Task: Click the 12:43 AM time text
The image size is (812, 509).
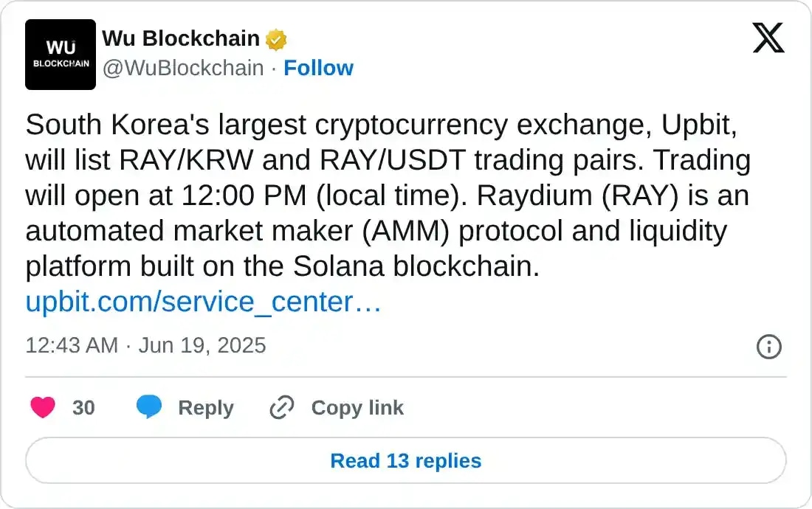Action: pos(70,344)
